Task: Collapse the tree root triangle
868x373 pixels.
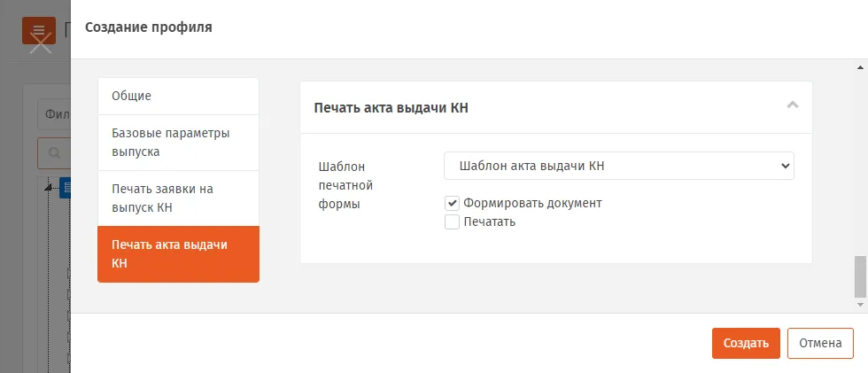Action: pyautogui.click(x=49, y=188)
